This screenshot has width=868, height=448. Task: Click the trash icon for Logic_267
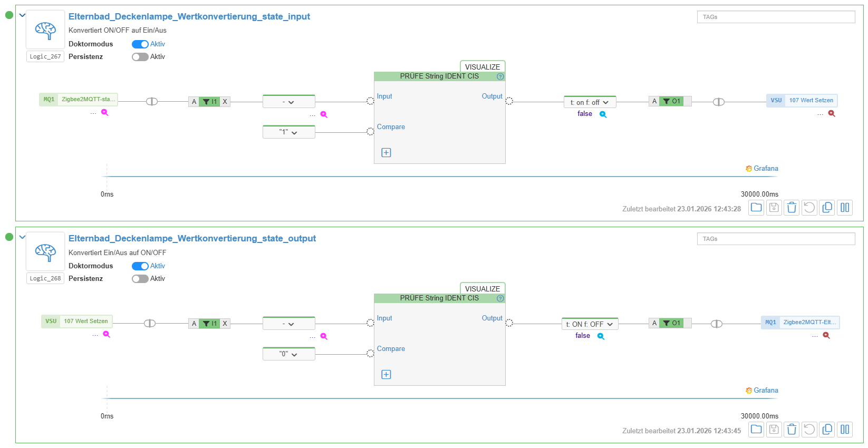click(x=792, y=208)
